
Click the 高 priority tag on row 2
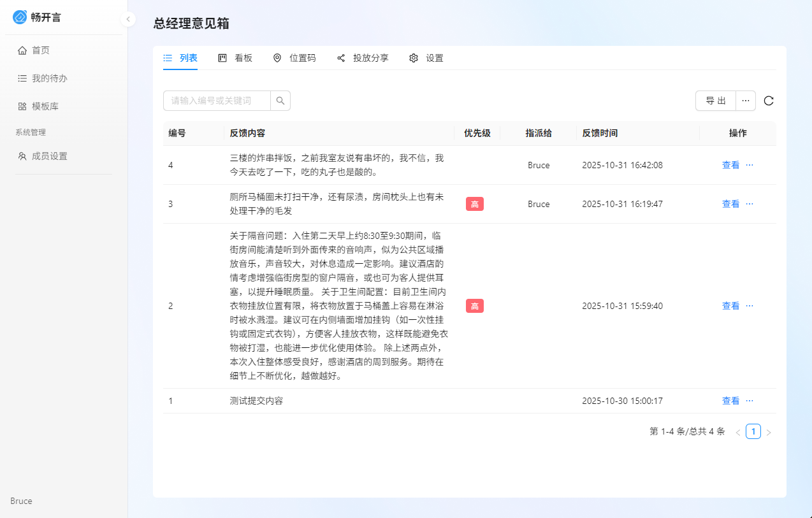[x=474, y=306]
